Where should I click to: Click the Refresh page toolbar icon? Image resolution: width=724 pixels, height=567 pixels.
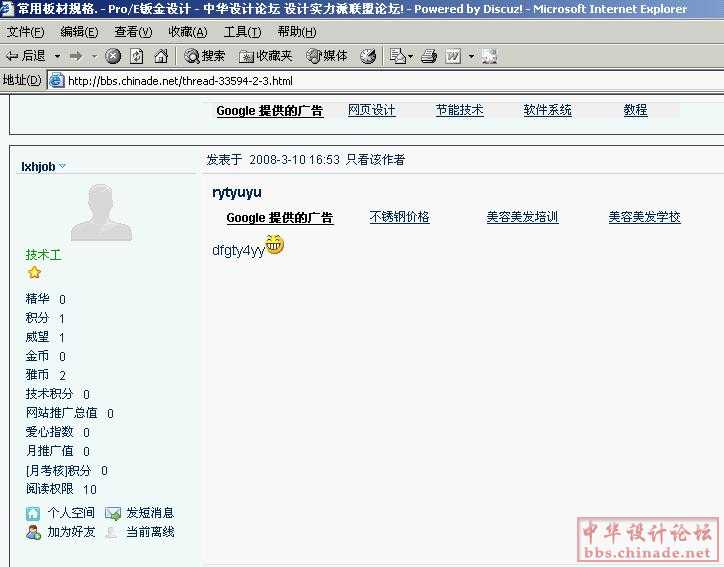pos(137,56)
